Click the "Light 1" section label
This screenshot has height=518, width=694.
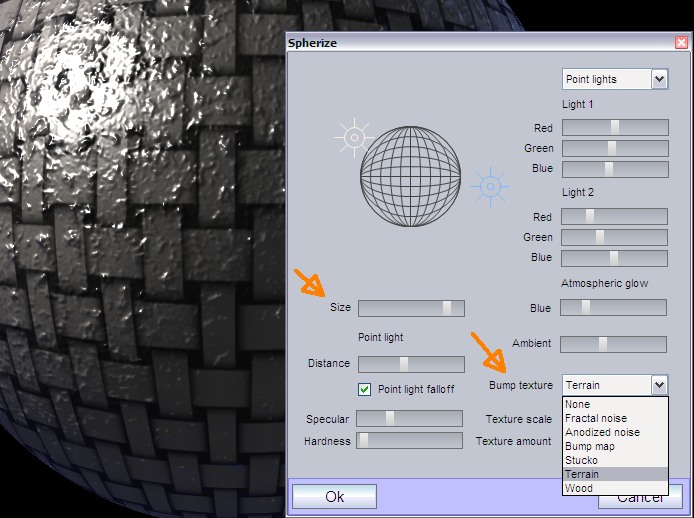578,104
